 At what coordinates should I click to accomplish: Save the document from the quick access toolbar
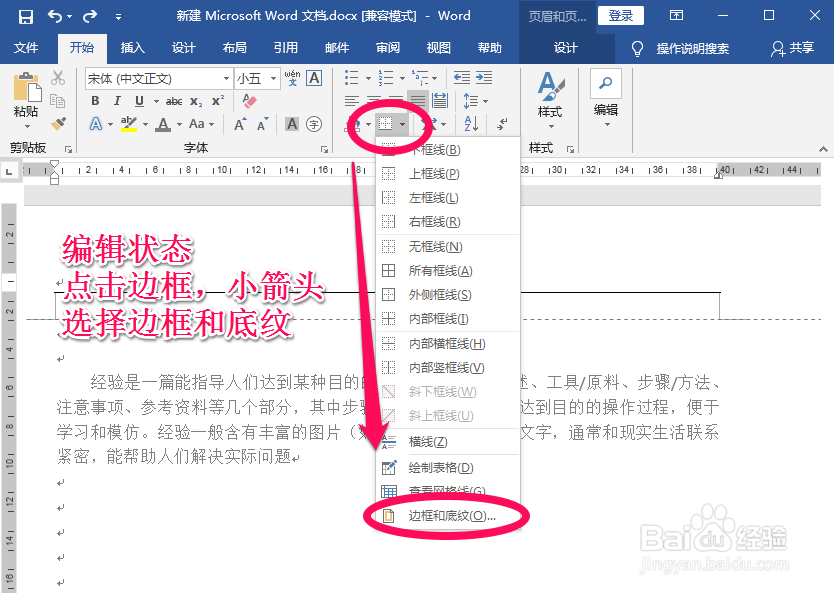tap(26, 16)
